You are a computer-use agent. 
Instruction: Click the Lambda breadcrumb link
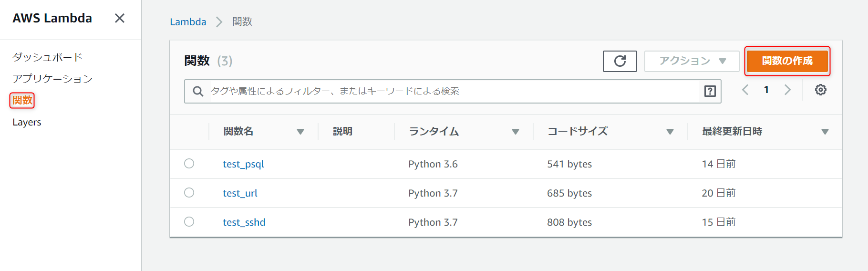188,22
